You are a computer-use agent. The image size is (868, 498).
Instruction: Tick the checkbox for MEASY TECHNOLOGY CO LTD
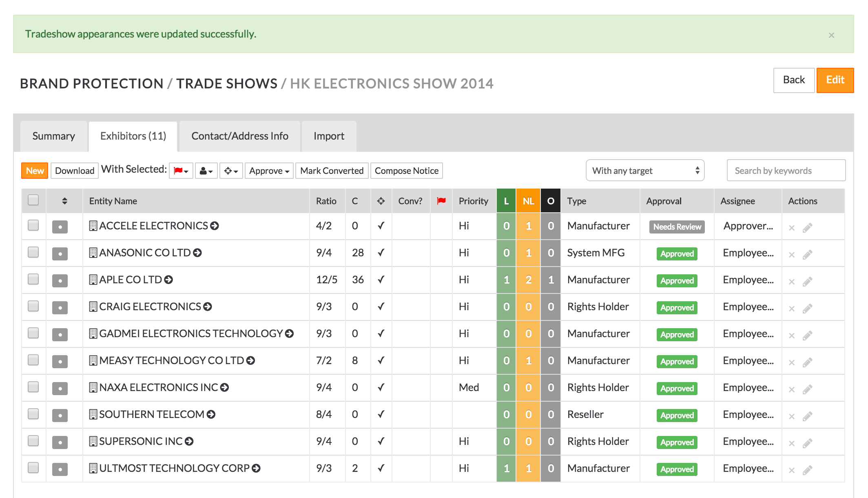pyautogui.click(x=33, y=360)
